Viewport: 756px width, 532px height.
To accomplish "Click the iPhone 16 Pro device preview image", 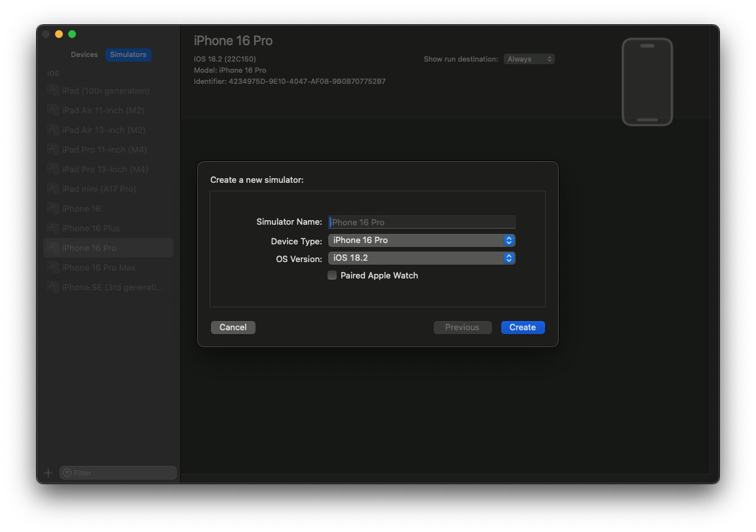I will click(x=647, y=82).
